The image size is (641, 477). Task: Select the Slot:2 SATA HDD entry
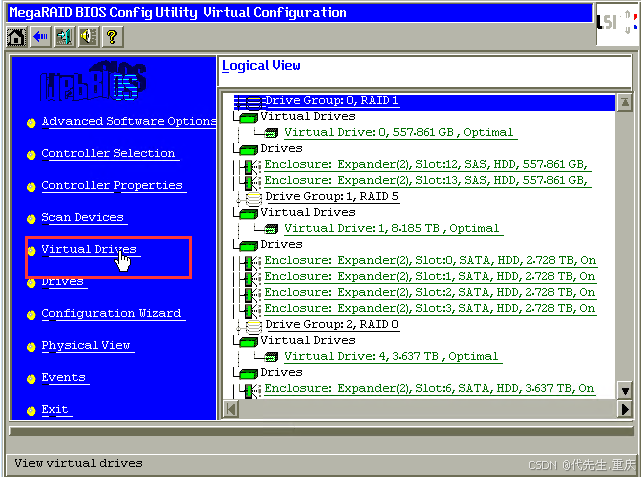pos(430,292)
